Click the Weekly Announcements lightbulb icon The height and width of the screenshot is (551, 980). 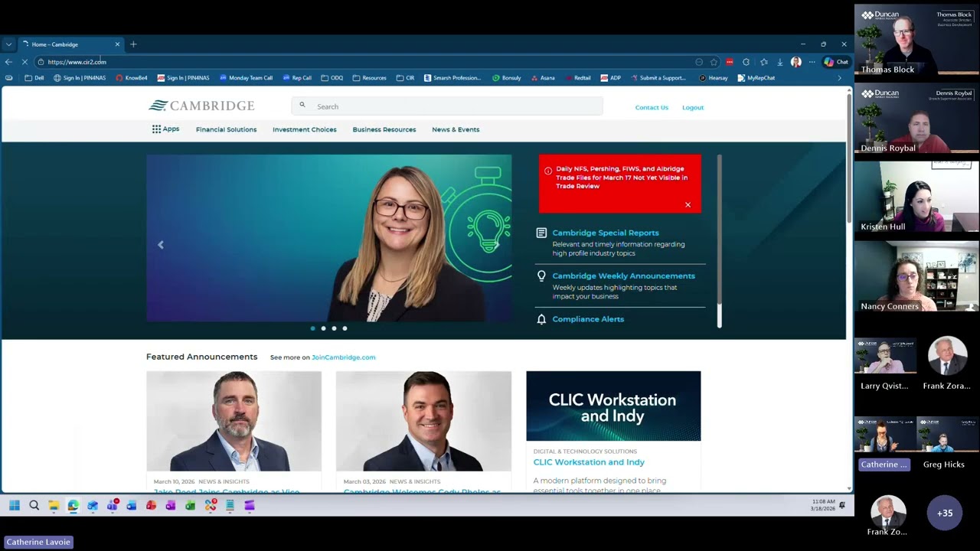click(541, 275)
